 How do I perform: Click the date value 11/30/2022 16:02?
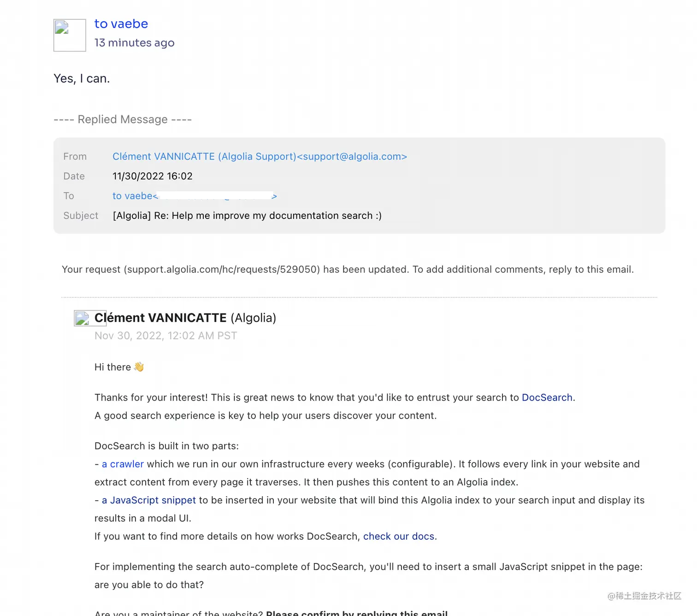coord(153,176)
